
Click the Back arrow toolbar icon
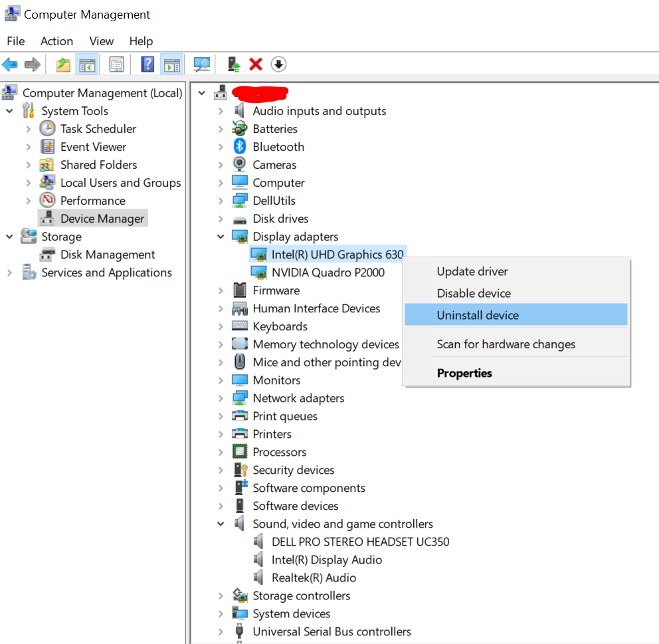10,64
